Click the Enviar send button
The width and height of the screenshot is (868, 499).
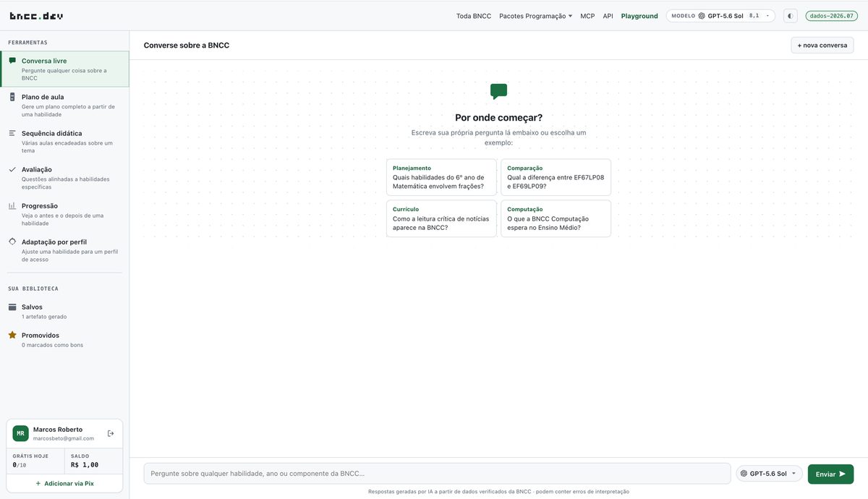pyautogui.click(x=830, y=474)
